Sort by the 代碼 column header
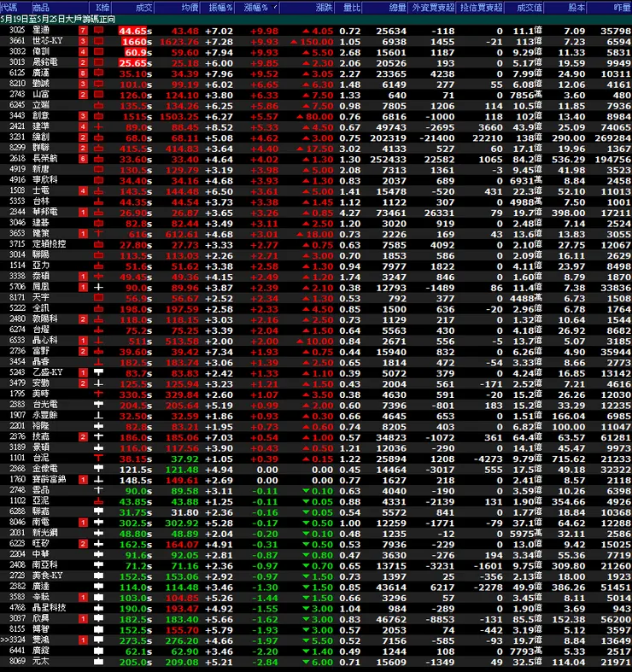 (15, 8)
